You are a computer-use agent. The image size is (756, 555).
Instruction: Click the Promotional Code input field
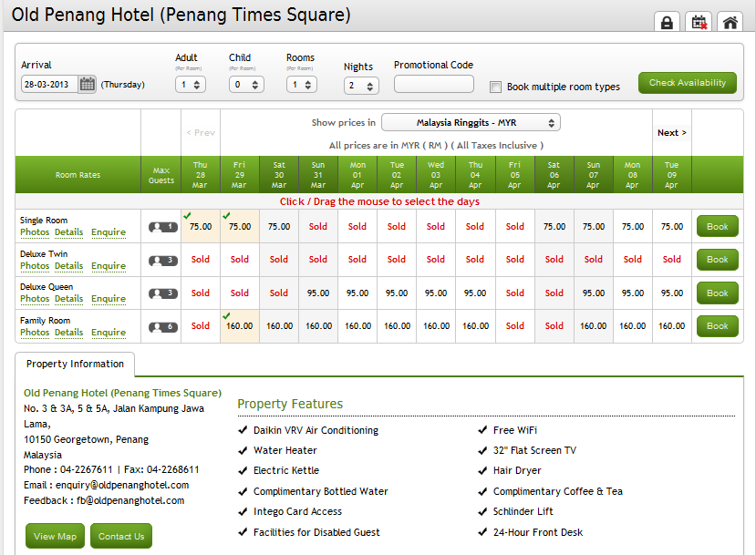[x=433, y=84]
